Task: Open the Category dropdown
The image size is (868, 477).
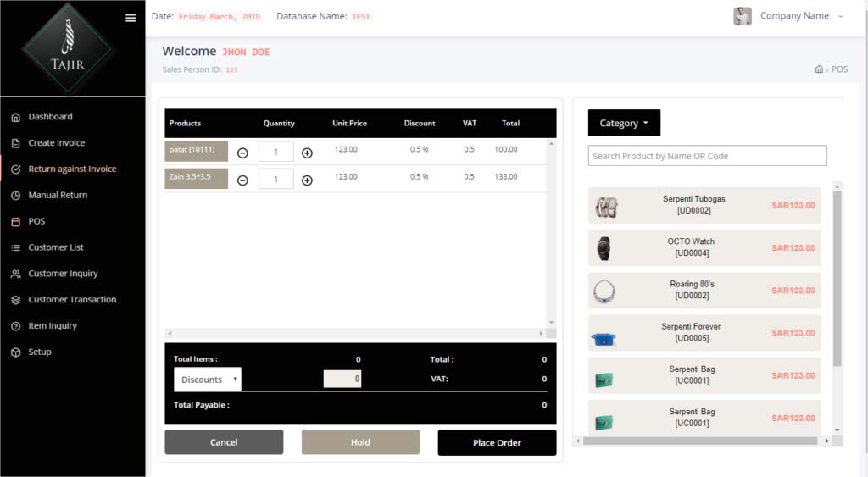Action: [x=624, y=123]
